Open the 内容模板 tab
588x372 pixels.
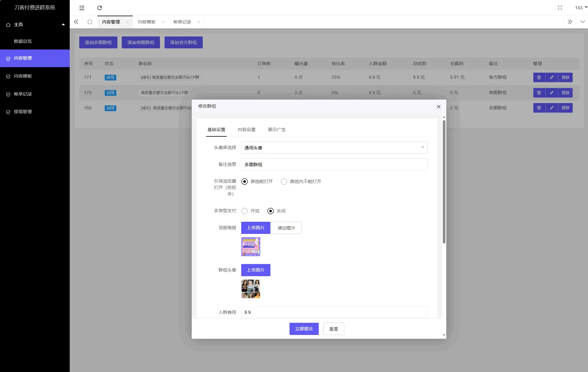(x=147, y=21)
